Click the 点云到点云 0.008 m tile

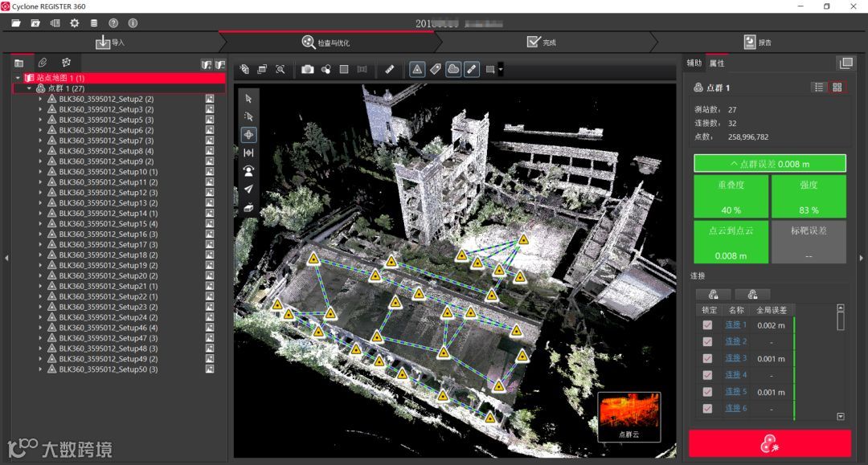pyautogui.click(x=731, y=243)
